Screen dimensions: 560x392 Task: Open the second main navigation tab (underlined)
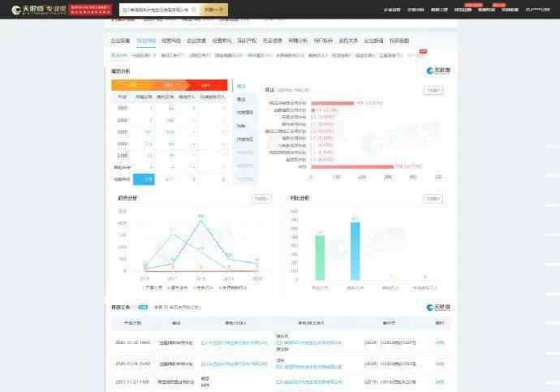146,40
